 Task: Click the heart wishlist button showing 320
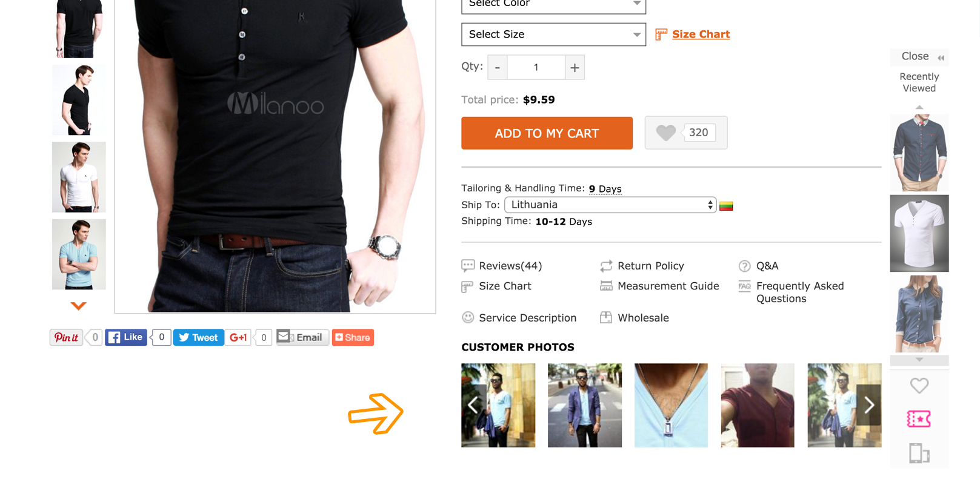685,133
